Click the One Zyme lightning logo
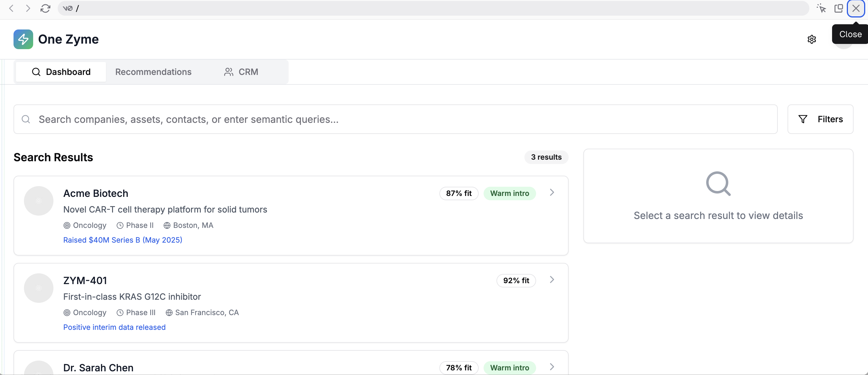868x375 pixels. click(x=23, y=39)
